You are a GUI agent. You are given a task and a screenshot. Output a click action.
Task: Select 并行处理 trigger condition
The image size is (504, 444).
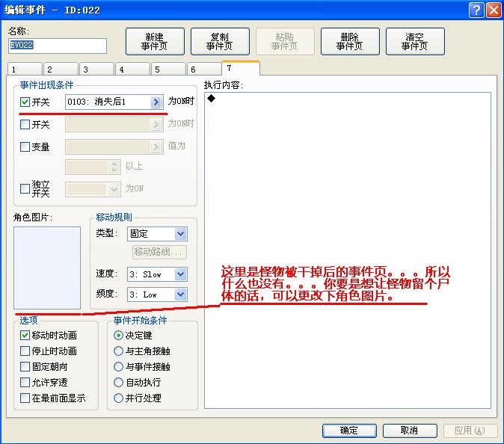pos(119,398)
